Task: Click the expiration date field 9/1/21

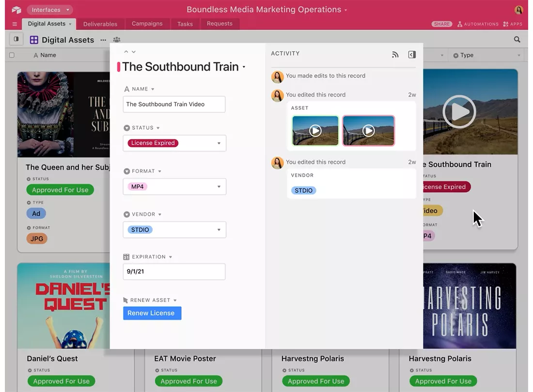Action: 174,271
